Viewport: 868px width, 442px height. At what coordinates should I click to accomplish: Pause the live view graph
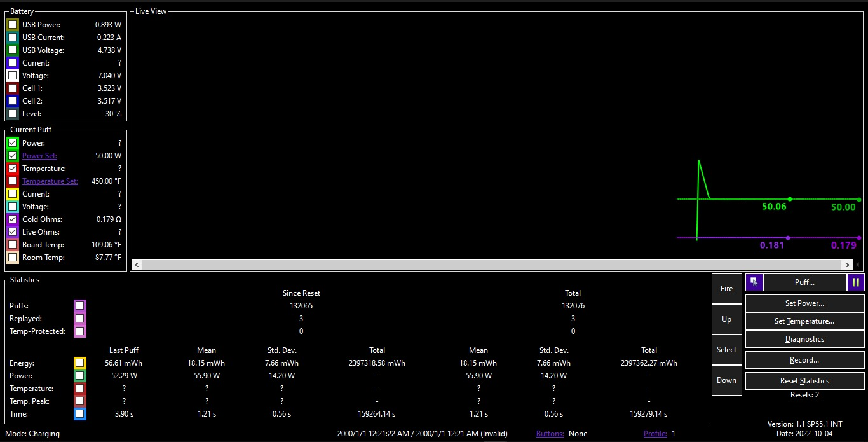[x=856, y=282]
